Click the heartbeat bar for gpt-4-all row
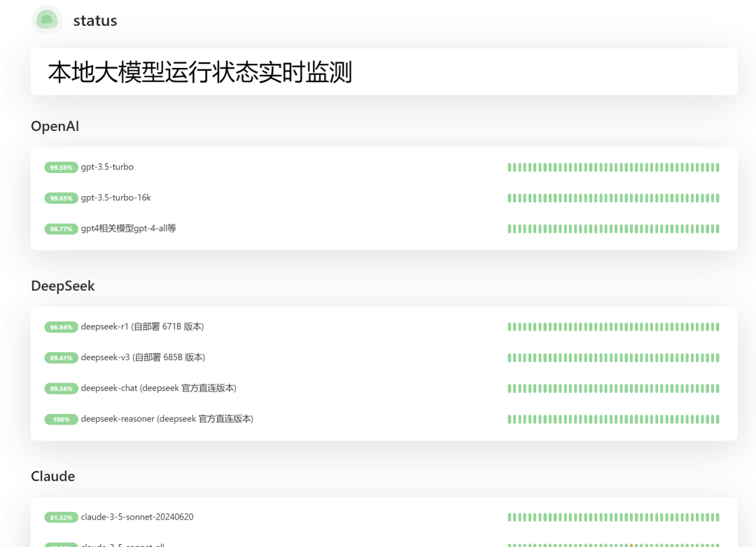756x547 pixels. point(613,229)
